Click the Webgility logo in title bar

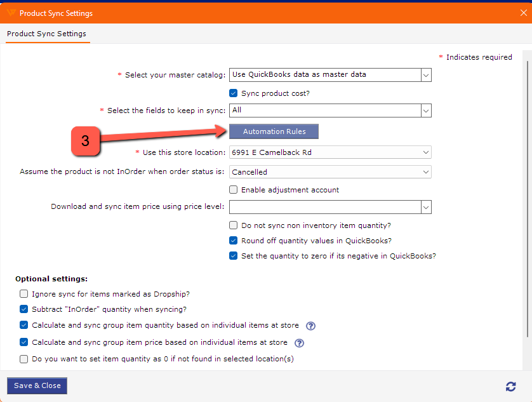pyautogui.click(x=11, y=13)
